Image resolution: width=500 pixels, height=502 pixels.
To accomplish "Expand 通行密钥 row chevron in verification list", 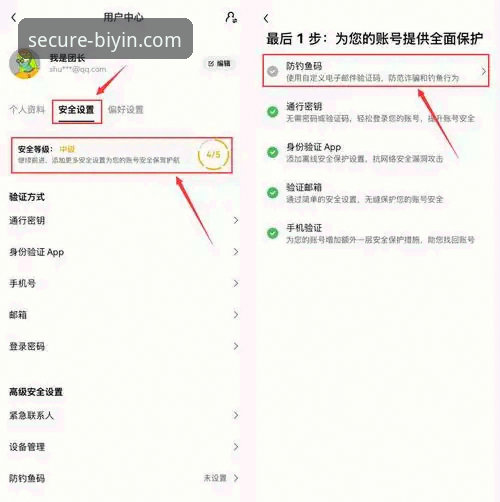I will (236, 220).
